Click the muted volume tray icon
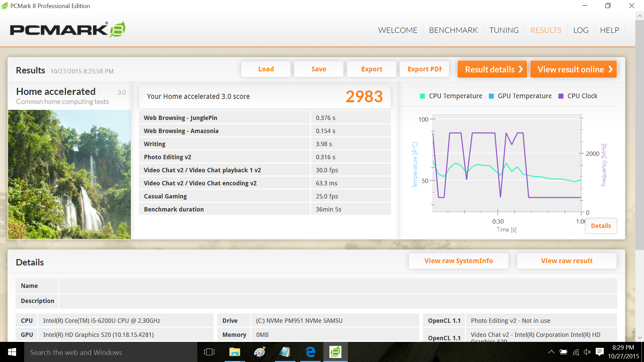 (x=587, y=352)
